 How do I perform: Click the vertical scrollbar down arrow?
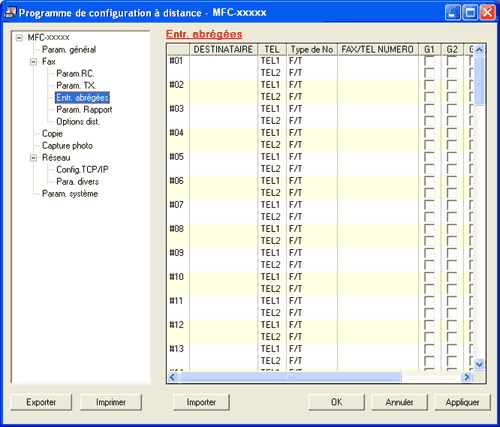[x=479, y=364]
